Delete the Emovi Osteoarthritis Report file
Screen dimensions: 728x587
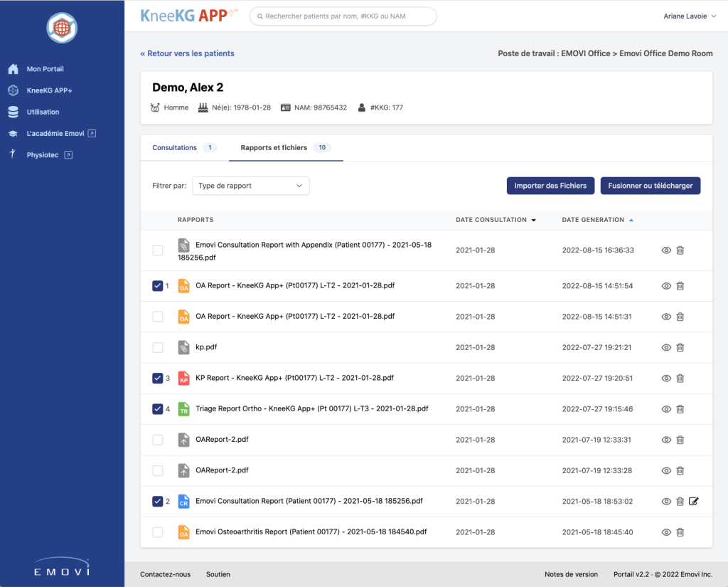point(680,532)
